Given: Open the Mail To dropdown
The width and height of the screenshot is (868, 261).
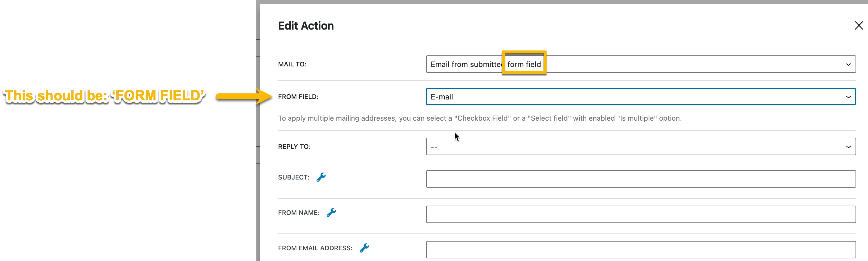Looking at the screenshot, I should click(641, 64).
